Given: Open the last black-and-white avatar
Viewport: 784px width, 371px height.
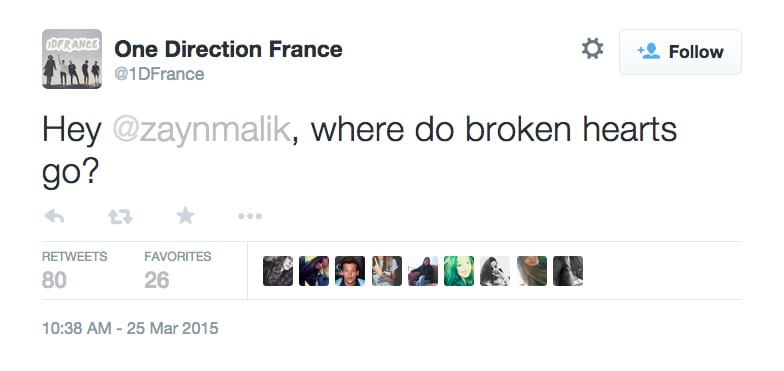Looking at the screenshot, I should tap(568, 271).
